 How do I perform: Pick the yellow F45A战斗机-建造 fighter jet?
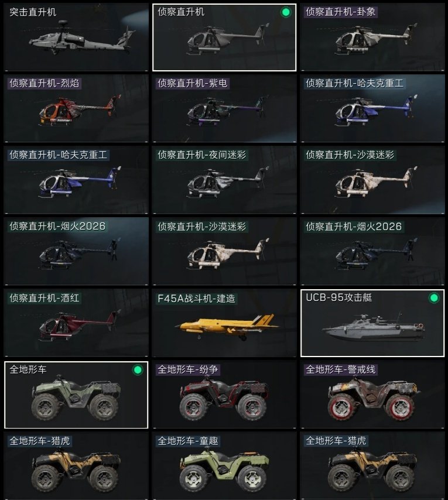click(x=224, y=323)
